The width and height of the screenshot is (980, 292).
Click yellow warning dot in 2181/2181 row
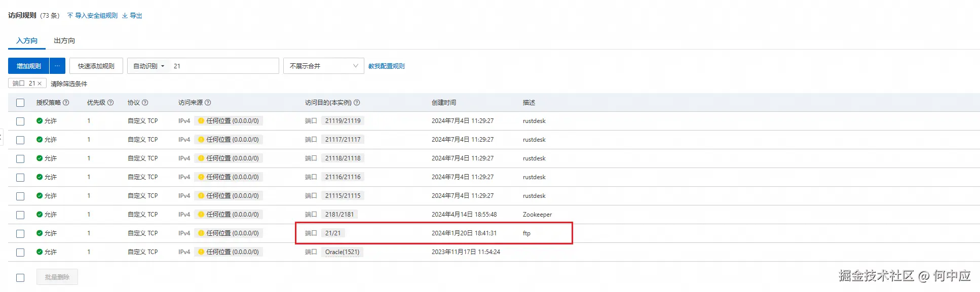coord(201,215)
